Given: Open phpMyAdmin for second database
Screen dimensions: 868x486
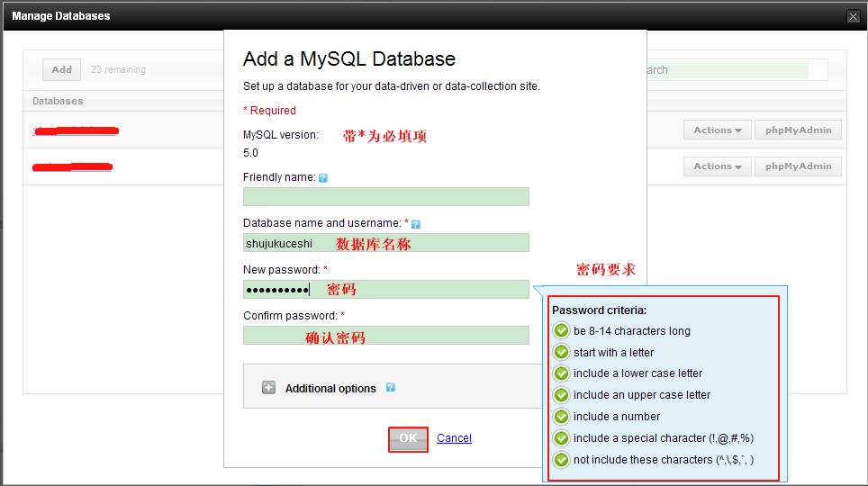Looking at the screenshot, I should [x=798, y=166].
